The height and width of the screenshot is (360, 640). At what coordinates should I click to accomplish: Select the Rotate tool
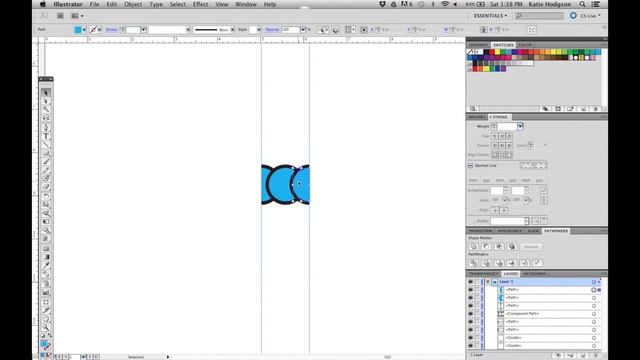click(x=46, y=196)
